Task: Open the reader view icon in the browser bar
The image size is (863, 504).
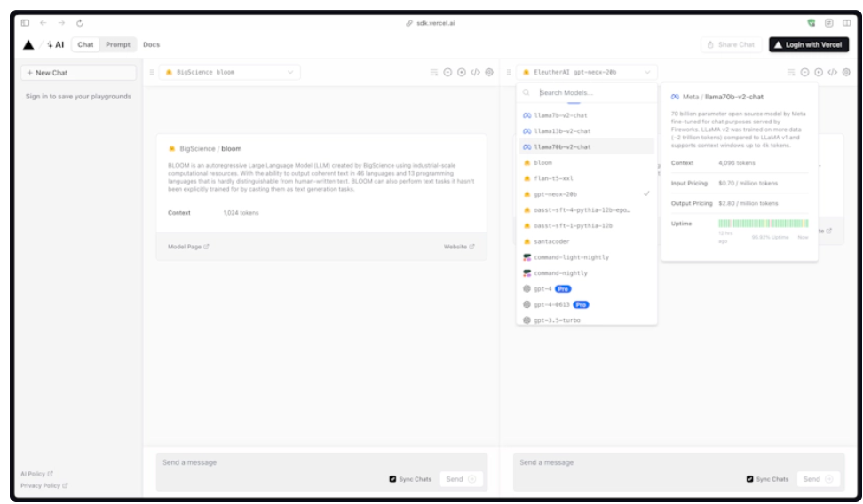Action: click(829, 22)
